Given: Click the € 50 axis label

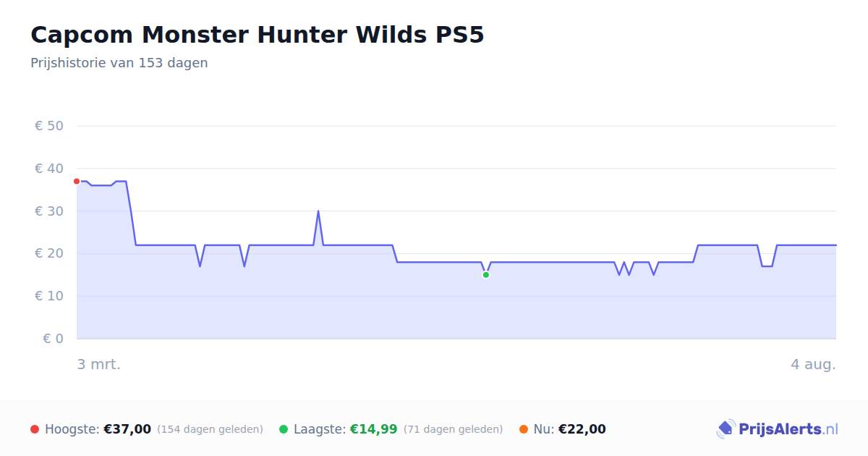Looking at the screenshot, I should pyautogui.click(x=49, y=126).
